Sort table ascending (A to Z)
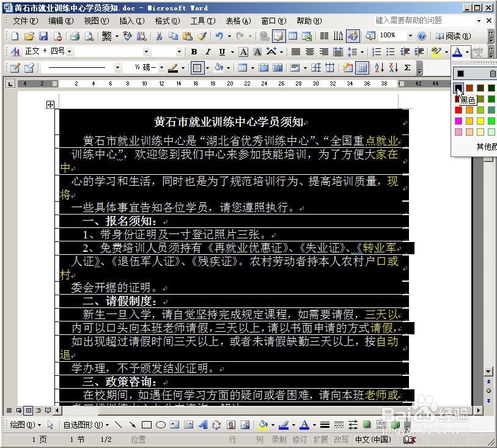This screenshot has height=448, width=497. pos(380,67)
